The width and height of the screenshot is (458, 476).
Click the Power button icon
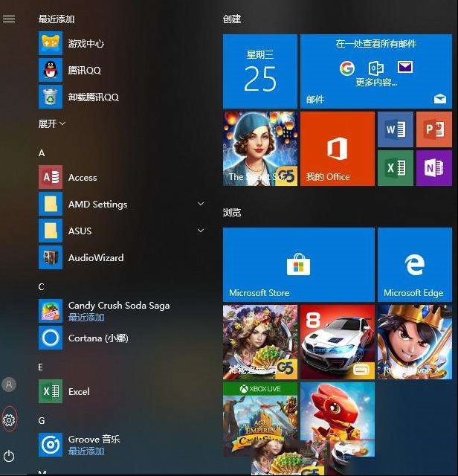click(9, 456)
